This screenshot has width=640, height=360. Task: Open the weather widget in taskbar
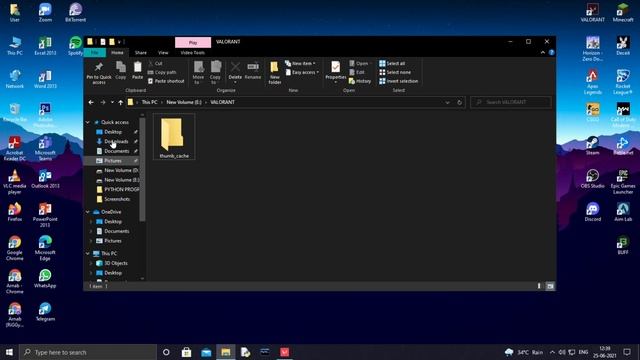click(x=524, y=352)
